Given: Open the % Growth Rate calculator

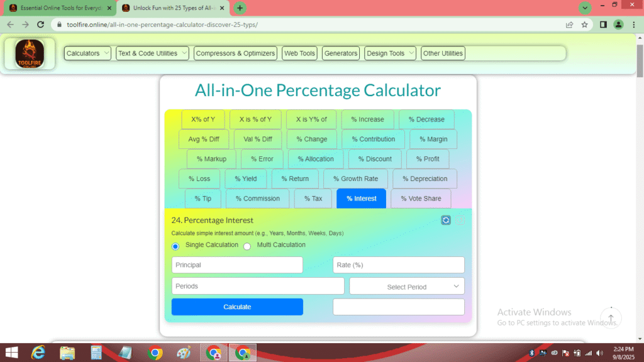Looking at the screenshot, I should (356, 178).
